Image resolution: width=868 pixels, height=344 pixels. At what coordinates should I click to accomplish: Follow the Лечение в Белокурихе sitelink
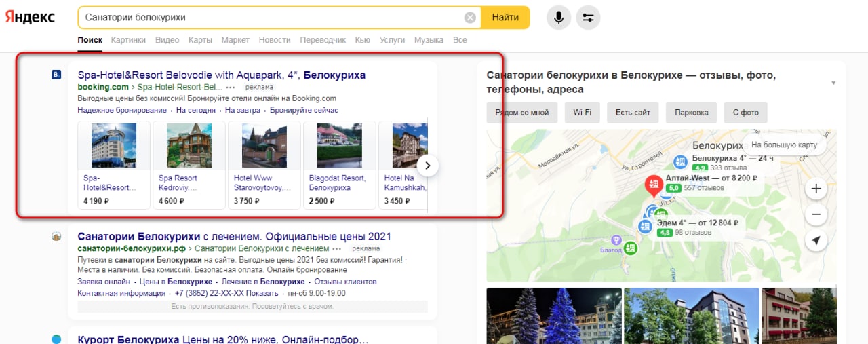click(x=263, y=282)
